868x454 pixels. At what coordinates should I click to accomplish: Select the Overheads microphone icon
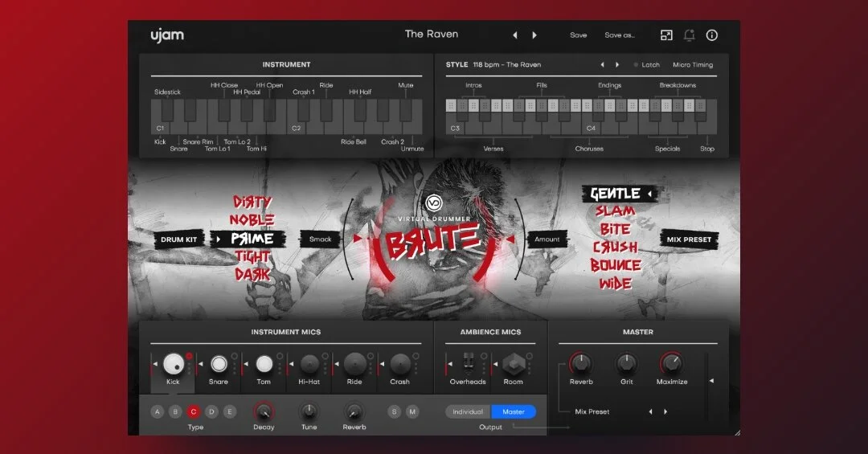469,363
